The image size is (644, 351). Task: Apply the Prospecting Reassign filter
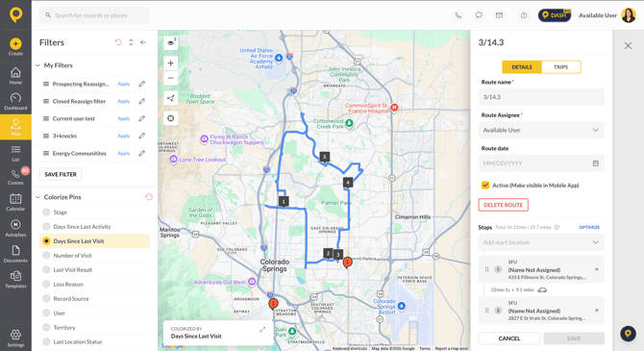click(x=124, y=84)
